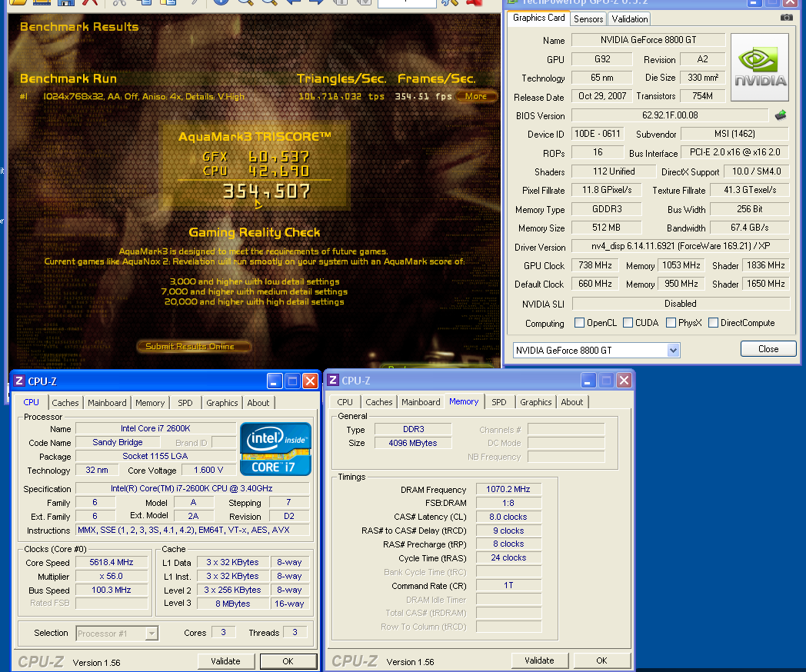Viewport: 806px width, 672px height.
Task: Click the DRAM Frequency value 1070.2 MHz
Action: click(x=508, y=489)
